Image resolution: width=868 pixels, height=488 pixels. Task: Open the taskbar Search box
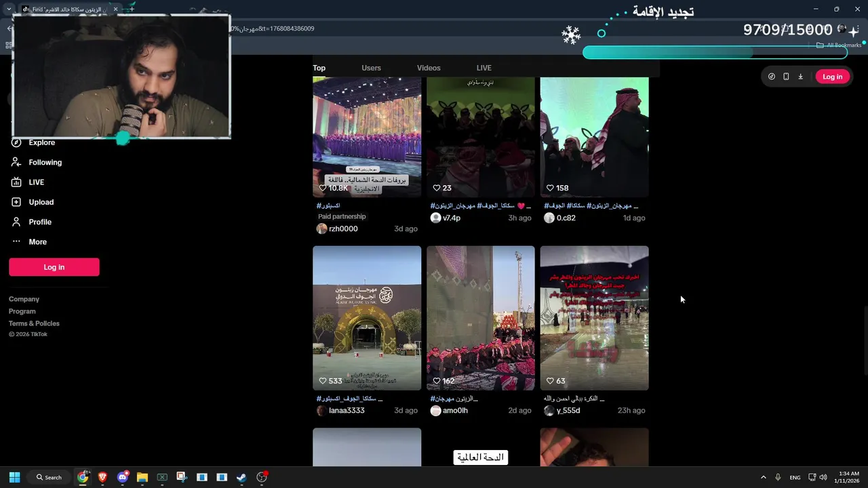pos(49,477)
